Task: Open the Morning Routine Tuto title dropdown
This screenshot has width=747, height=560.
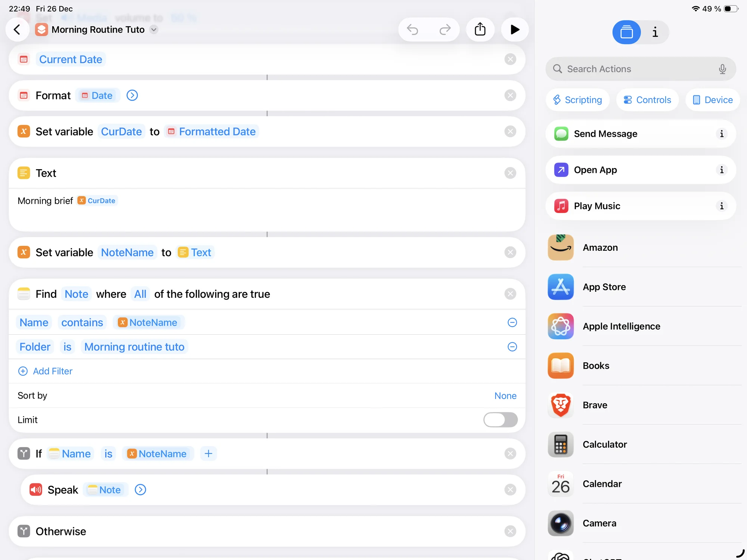Action: click(154, 30)
